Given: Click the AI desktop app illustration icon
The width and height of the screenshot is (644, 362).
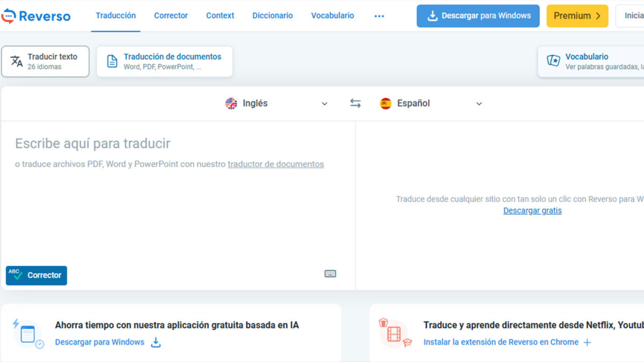Looking at the screenshot, I should [x=28, y=334].
